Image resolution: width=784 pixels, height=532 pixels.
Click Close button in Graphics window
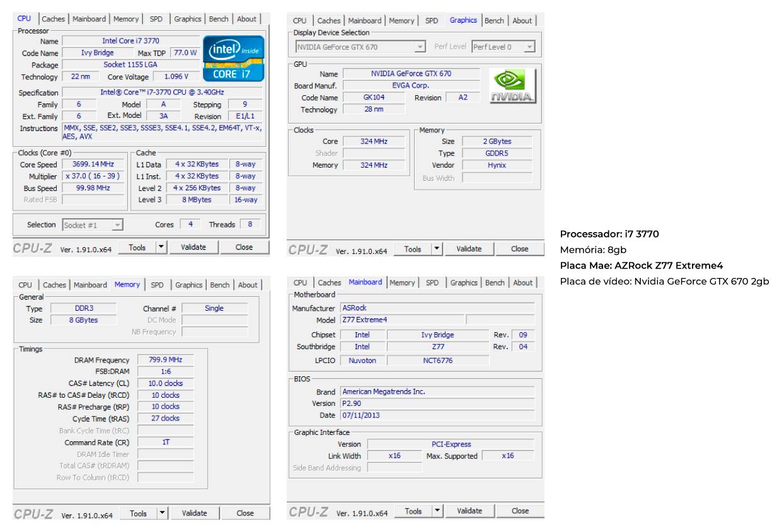click(x=520, y=248)
